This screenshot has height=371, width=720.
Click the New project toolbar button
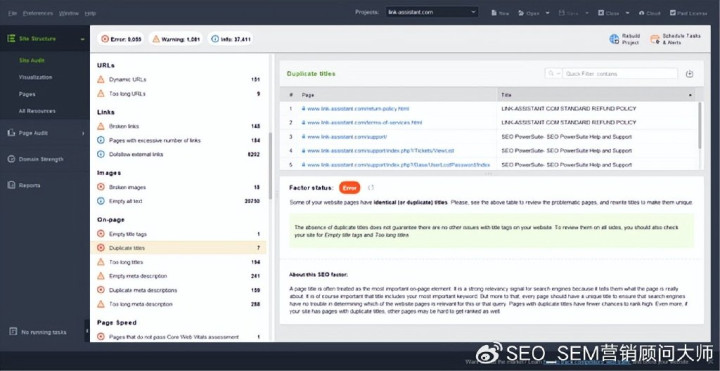[500, 13]
